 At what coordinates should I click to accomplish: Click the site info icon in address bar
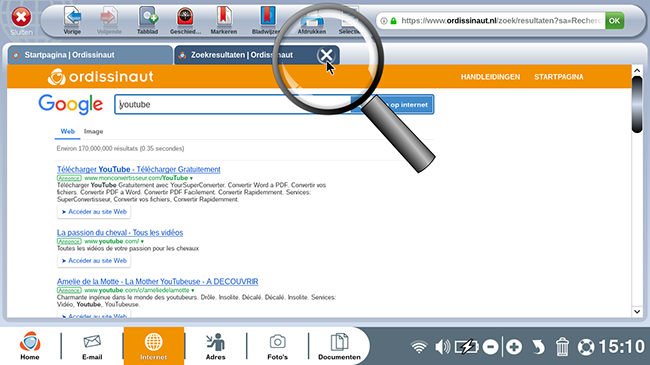point(384,21)
